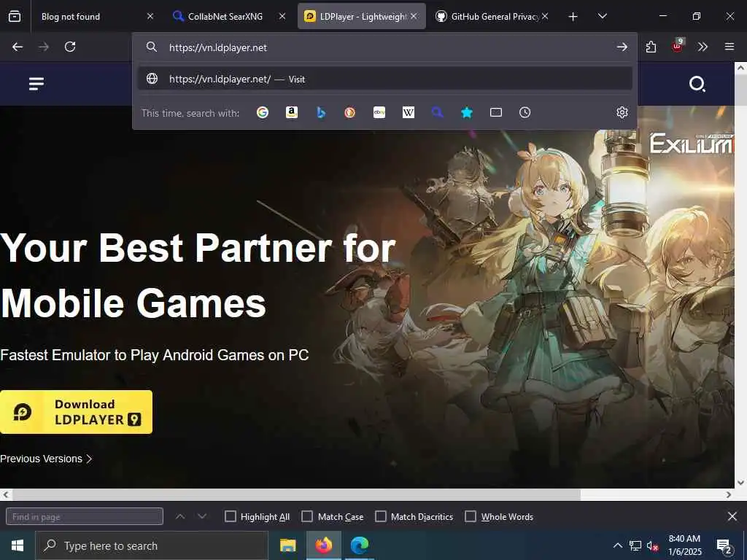
Task: Open the Firefox application menu
Action: (729, 47)
